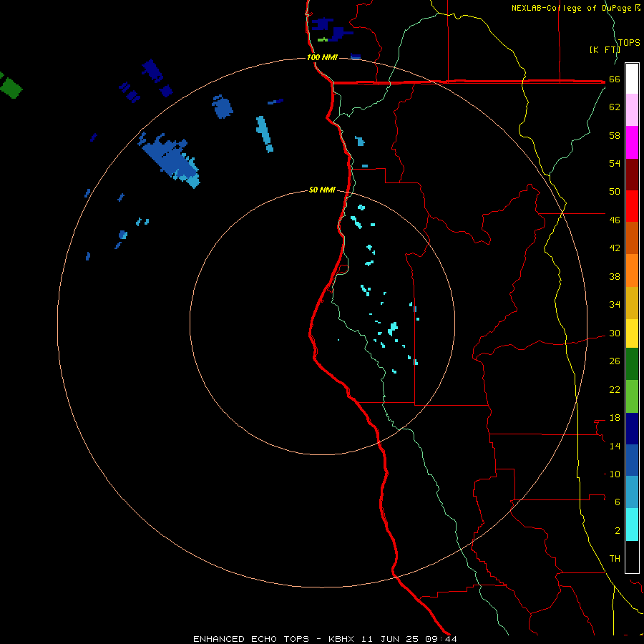Viewport: 644px width, 644px height.
Task: Pick the magenta color band in the legend
Action: [632, 142]
